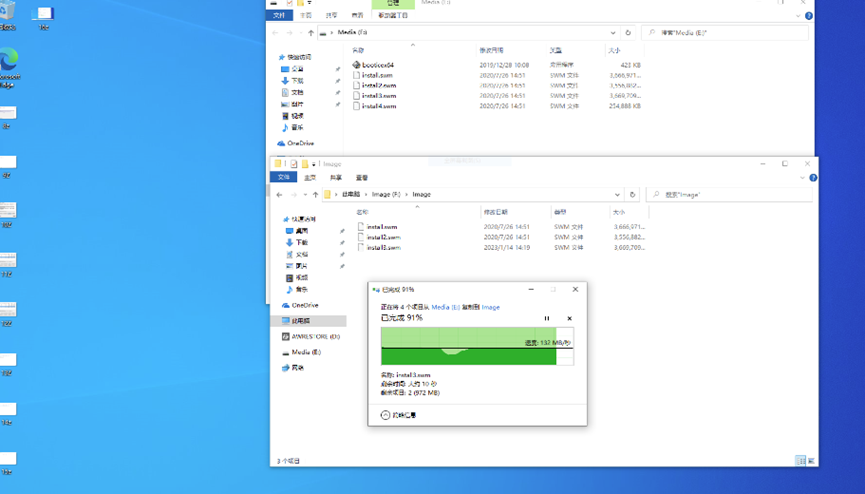Screen dimensions: 865x494
Task: Open Videos in Image window sidebar
Action: (x=297, y=278)
